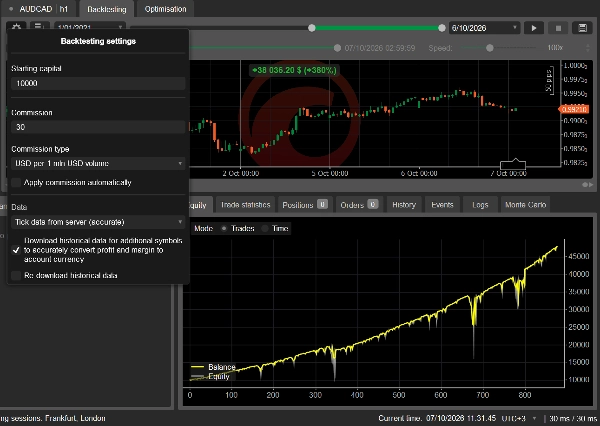Start the backtest with the play button
Screen dimensions: 600x426
coord(534,28)
